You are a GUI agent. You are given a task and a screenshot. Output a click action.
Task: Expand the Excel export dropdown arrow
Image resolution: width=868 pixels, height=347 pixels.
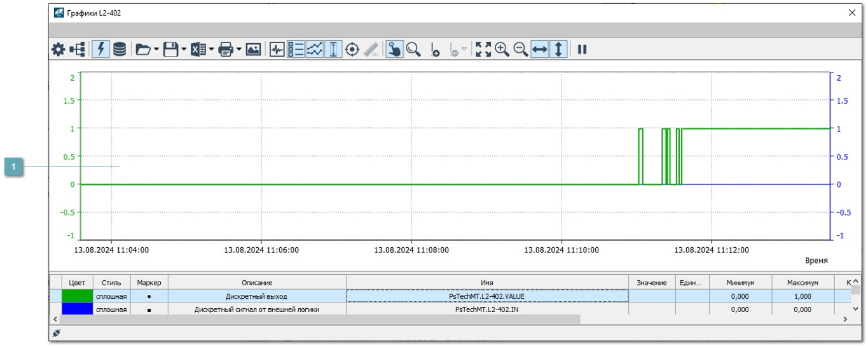[x=211, y=50]
